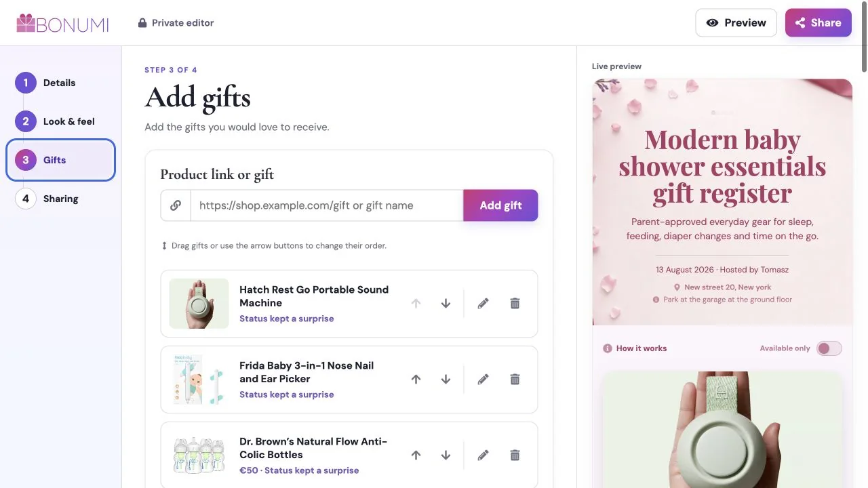
Task: Click the 'STEP 3 OF 4' label
Action: coord(171,70)
